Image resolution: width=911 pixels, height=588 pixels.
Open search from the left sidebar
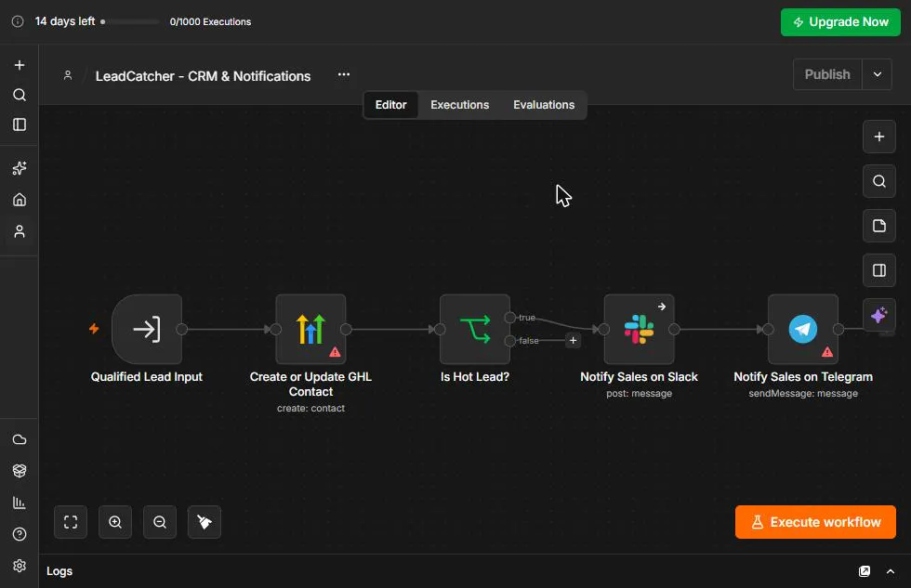(x=20, y=95)
